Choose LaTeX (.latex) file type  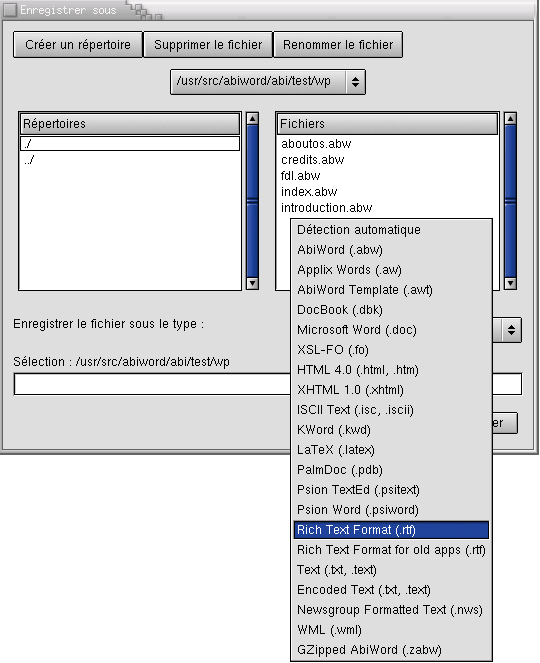391,450
